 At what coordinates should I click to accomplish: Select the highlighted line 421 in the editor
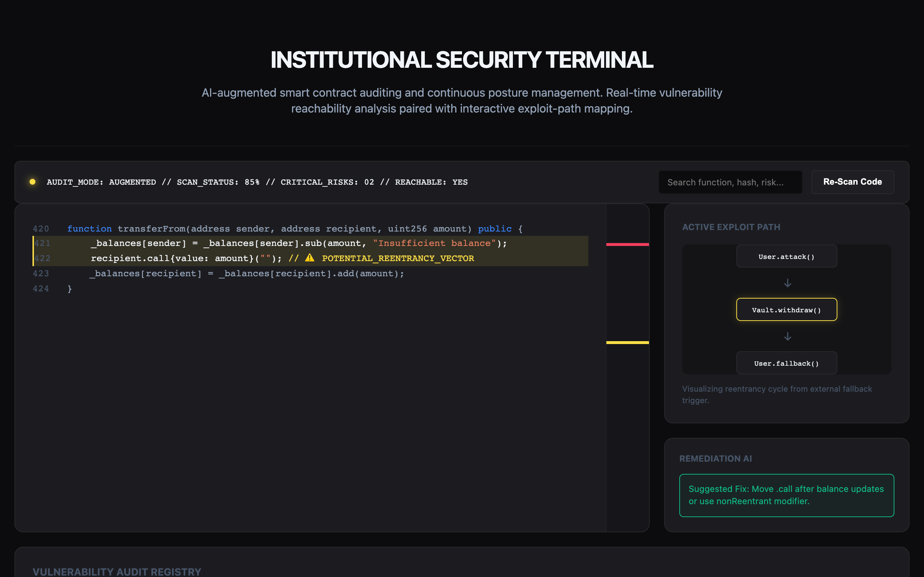tap(267, 243)
